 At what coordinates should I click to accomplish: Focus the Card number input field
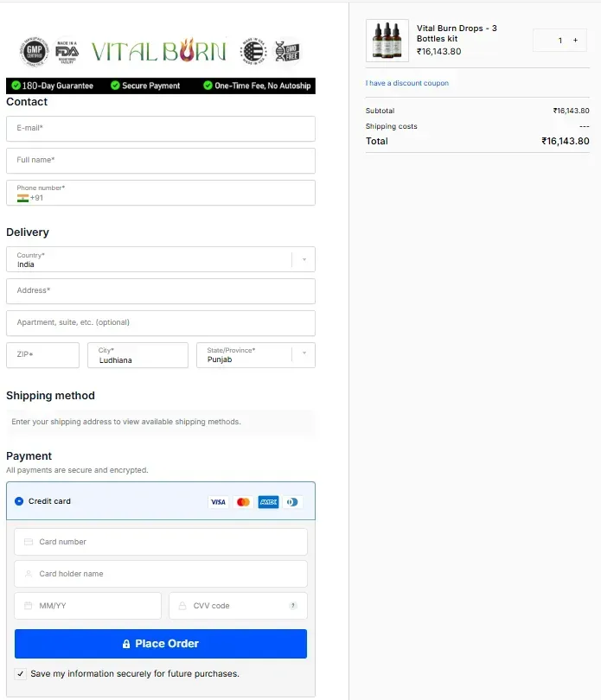tap(161, 542)
